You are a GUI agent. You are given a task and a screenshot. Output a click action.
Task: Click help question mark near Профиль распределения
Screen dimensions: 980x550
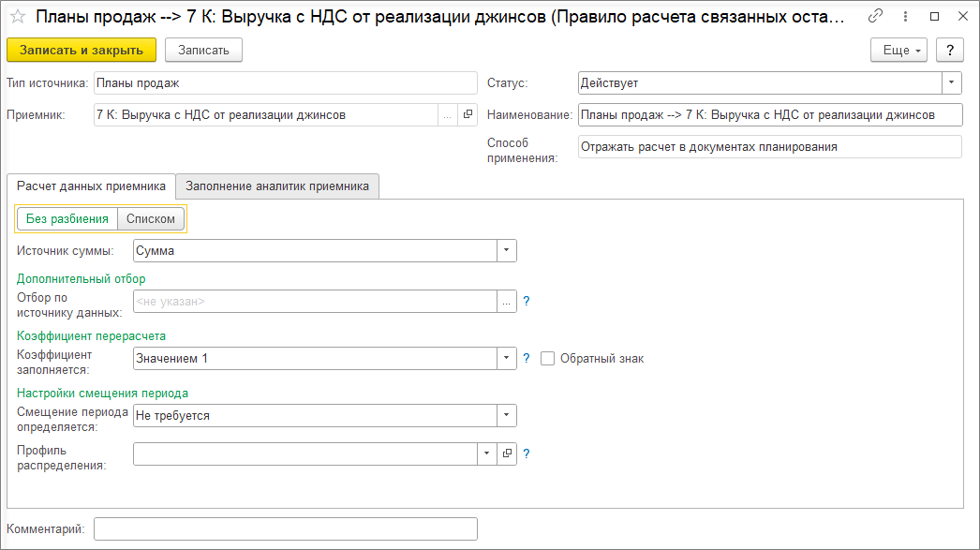coord(527,453)
